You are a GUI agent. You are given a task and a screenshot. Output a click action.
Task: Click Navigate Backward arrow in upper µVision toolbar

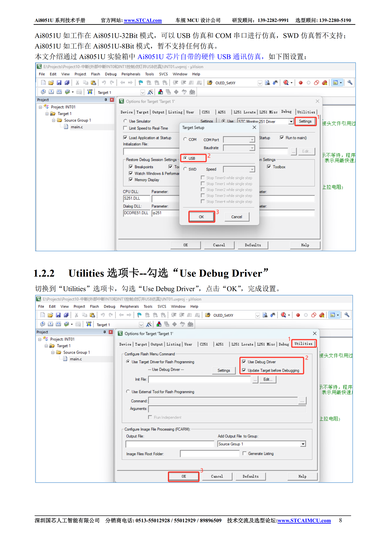click(x=123, y=83)
